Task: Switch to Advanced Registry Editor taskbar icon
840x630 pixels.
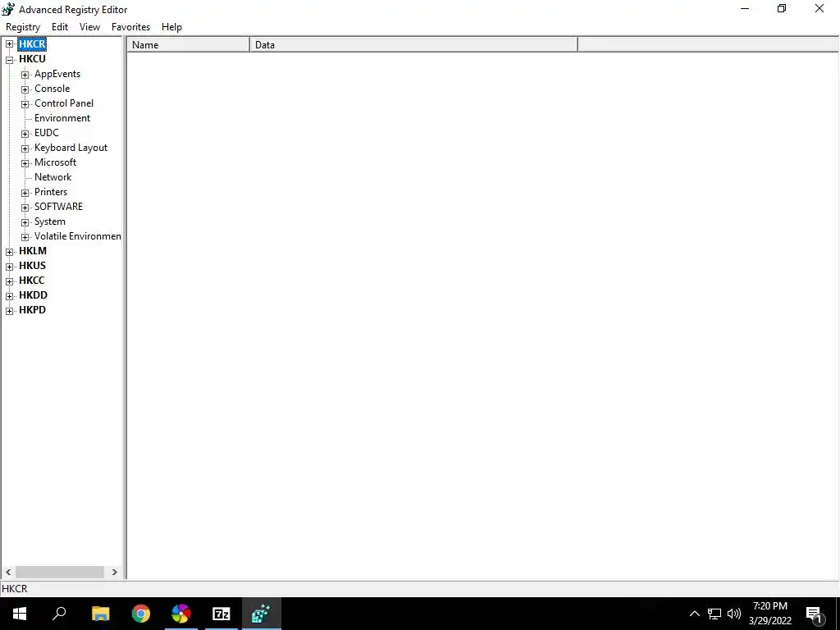Action: (262, 614)
